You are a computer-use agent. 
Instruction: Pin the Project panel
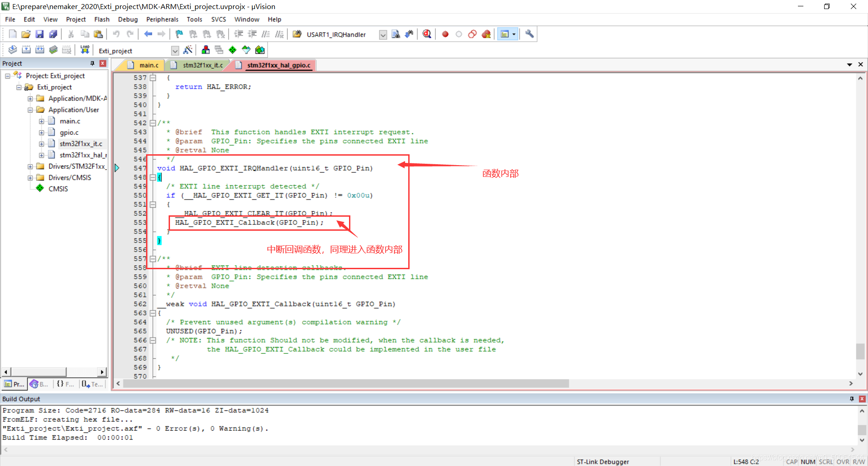click(92, 63)
